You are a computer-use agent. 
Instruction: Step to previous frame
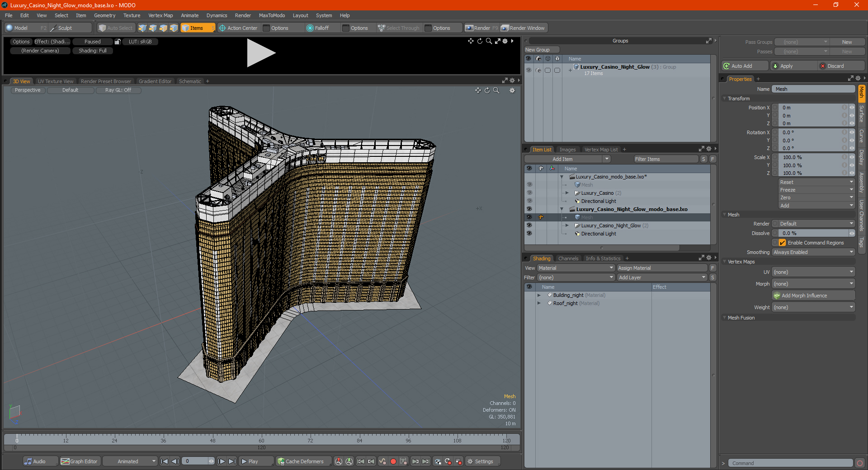[175, 461]
